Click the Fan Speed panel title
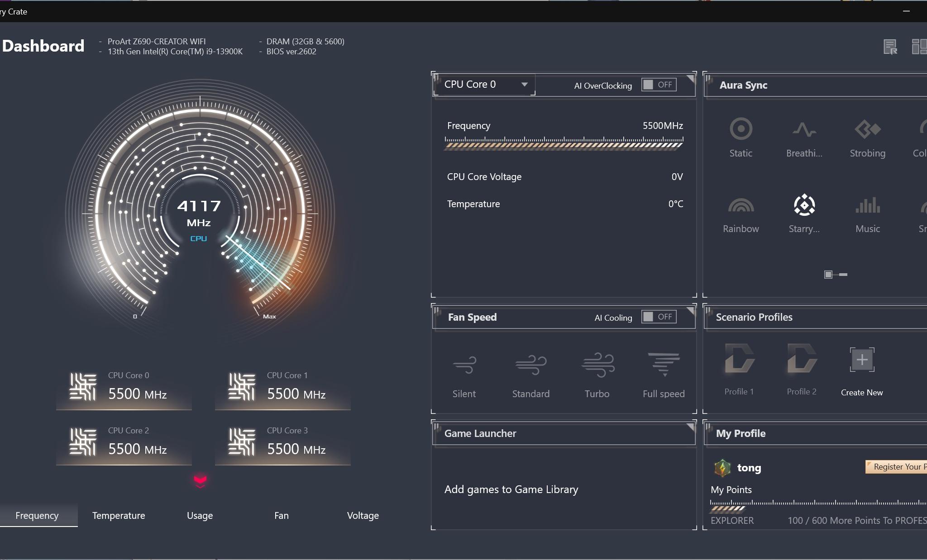The image size is (927, 560). 472,317
